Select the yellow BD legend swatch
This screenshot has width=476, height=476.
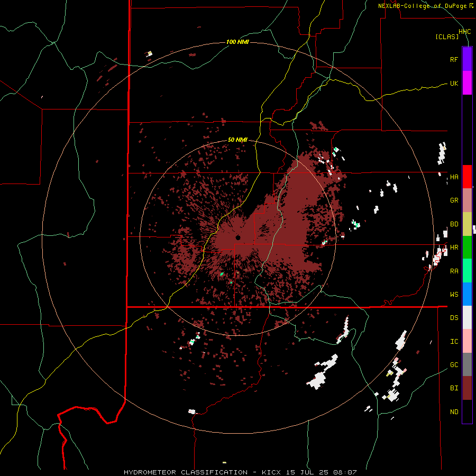point(467,224)
